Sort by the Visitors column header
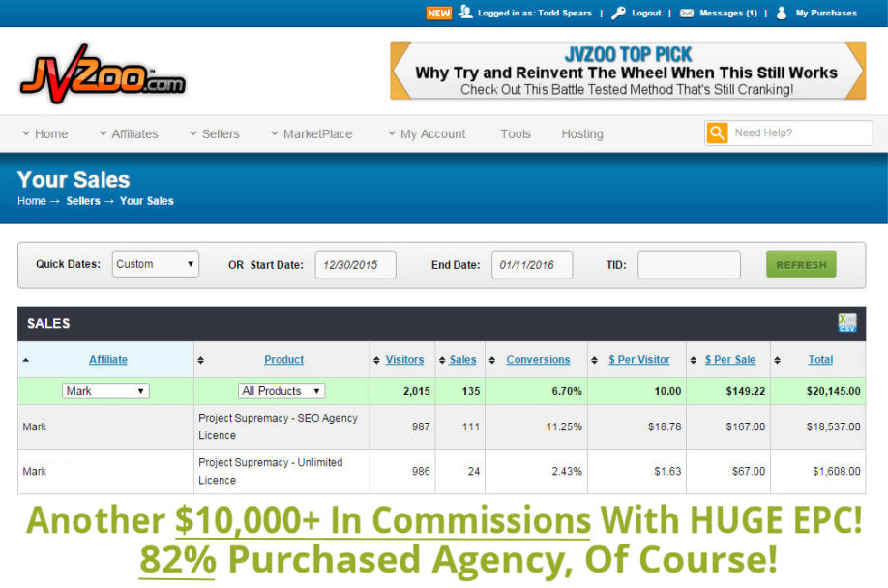The width and height of the screenshot is (888, 588). pos(404,360)
